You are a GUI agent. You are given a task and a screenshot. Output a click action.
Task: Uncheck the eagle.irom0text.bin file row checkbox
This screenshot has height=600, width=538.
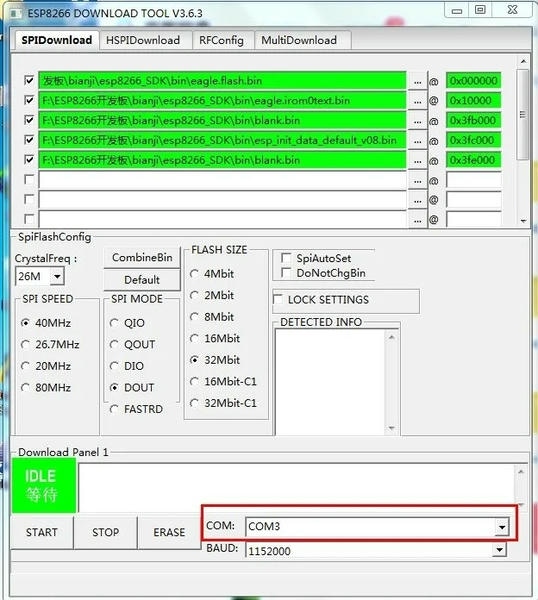click(29, 100)
